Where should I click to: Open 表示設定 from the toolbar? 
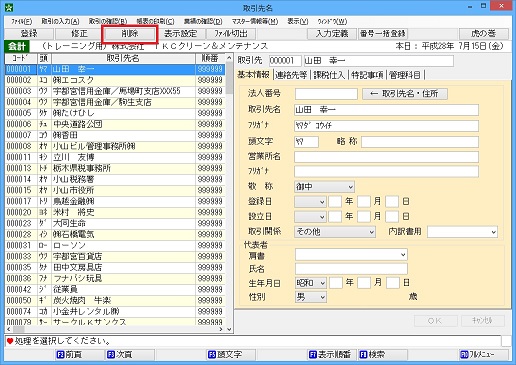[180, 34]
